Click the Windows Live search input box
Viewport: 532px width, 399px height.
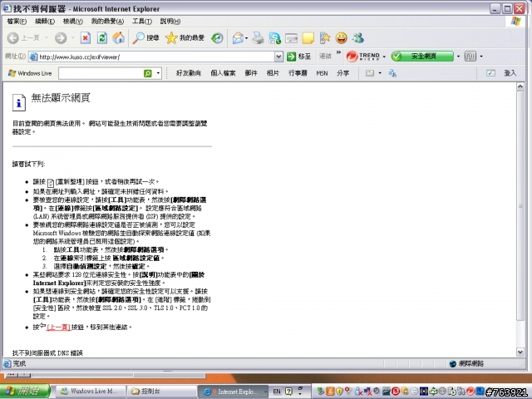101,73
